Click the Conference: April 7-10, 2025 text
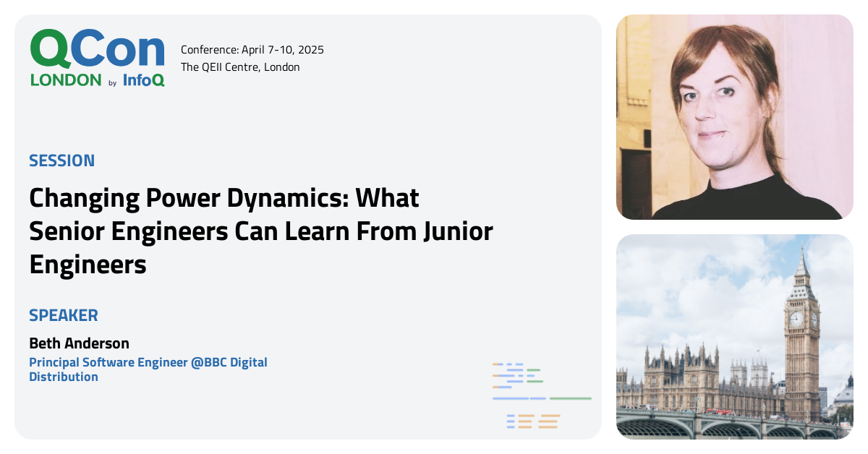This screenshot has height=454, width=868. pos(252,50)
